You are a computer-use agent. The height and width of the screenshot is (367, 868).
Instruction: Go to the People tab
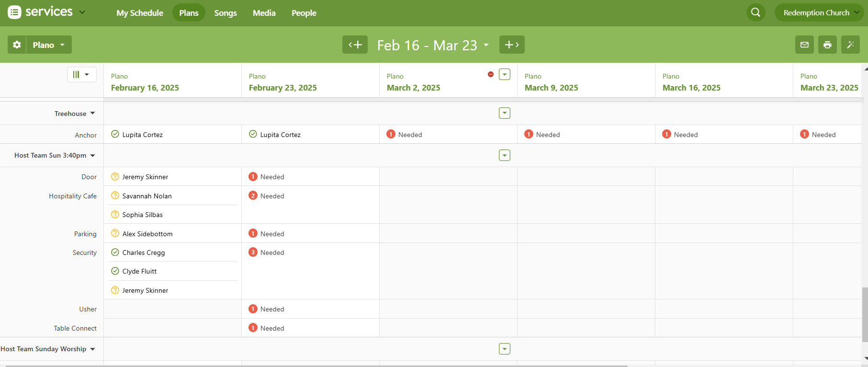(x=304, y=13)
